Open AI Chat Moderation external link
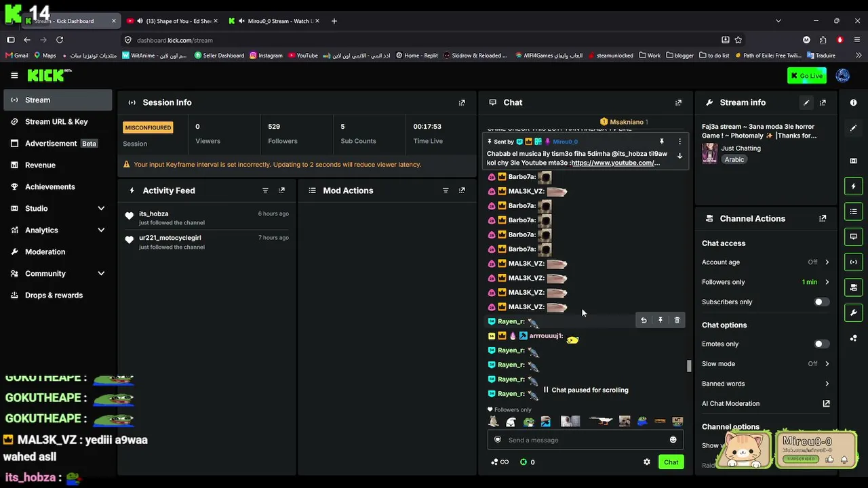The height and width of the screenshot is (488, 868). (826, 403)
